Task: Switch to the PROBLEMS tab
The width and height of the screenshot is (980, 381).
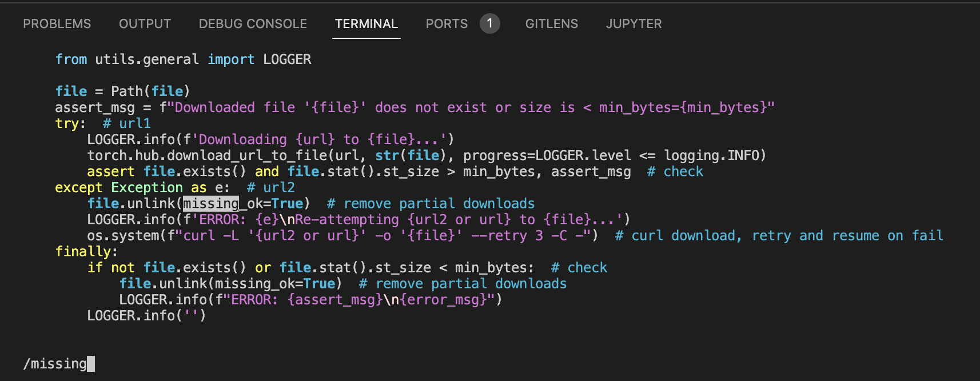Action: click(57, 24)
